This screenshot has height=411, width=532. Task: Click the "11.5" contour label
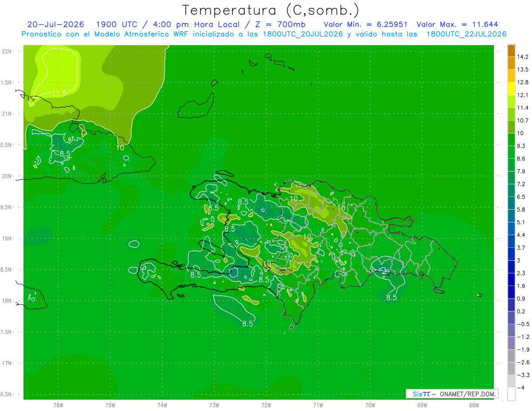(59, 93)
